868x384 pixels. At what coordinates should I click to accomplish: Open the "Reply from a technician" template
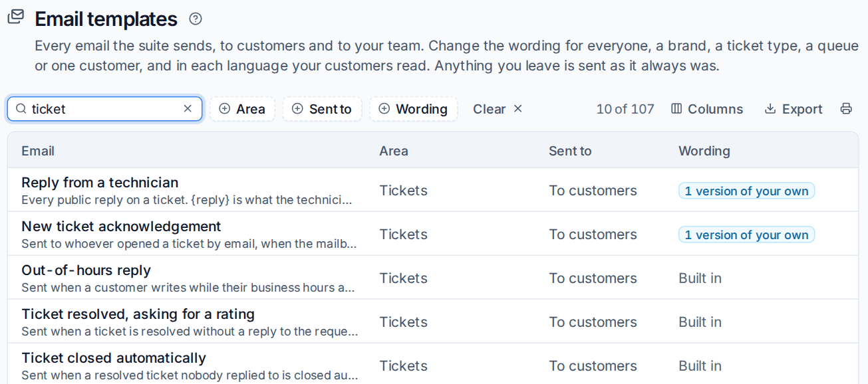(100, 183)
